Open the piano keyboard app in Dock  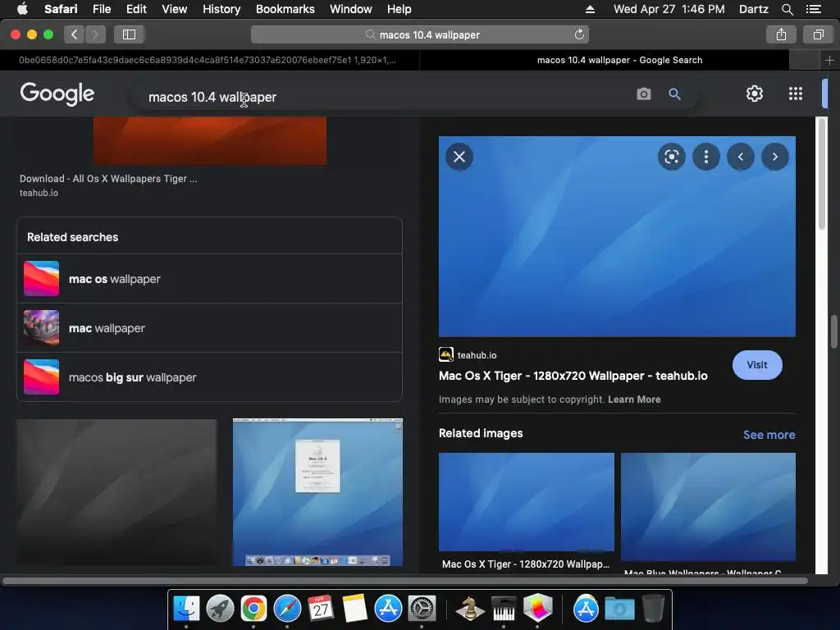(504, 608)
